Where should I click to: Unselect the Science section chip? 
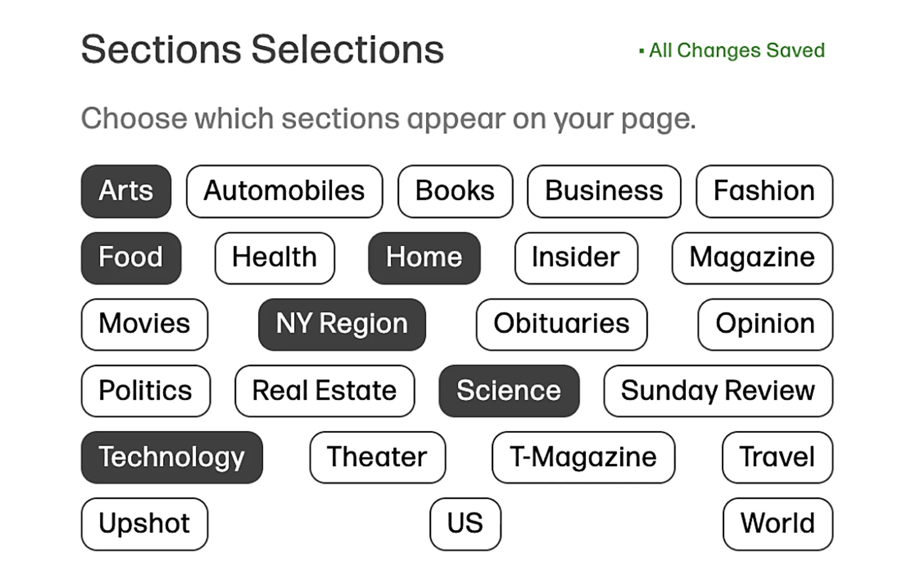pos(509,391)
